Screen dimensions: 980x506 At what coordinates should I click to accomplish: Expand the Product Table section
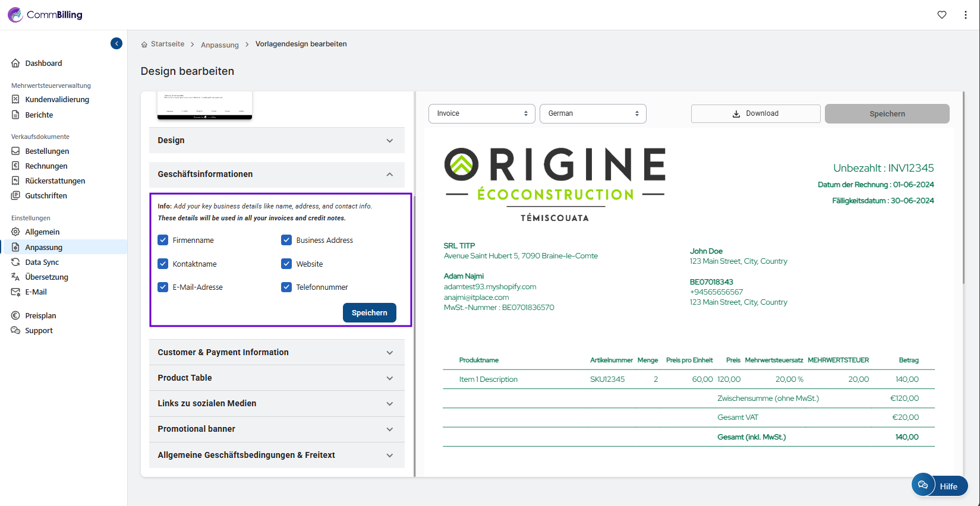pyautogui.click(x=276, y=378)
